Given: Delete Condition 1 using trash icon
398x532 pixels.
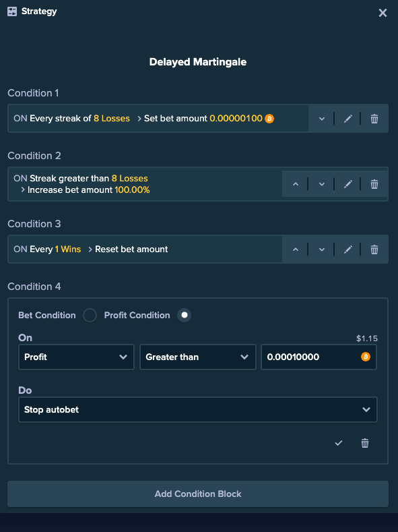Looking at the screenshot, I should [374, 119].
